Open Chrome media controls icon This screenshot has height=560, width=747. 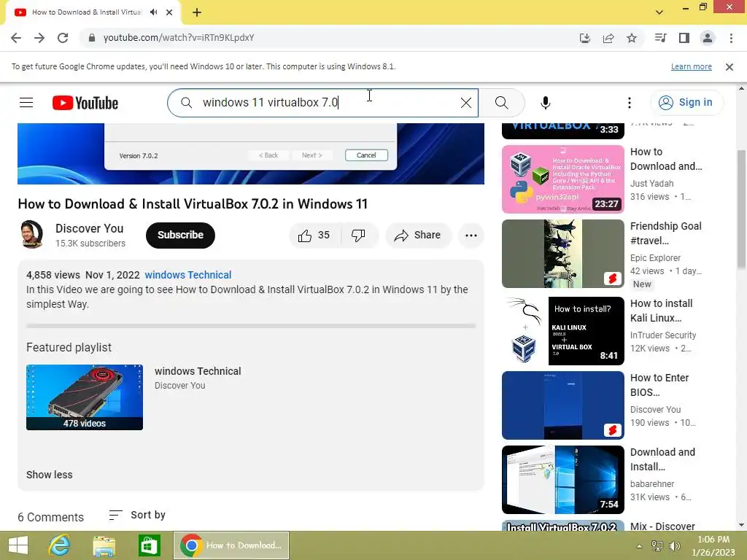click(x=660, y=38)
